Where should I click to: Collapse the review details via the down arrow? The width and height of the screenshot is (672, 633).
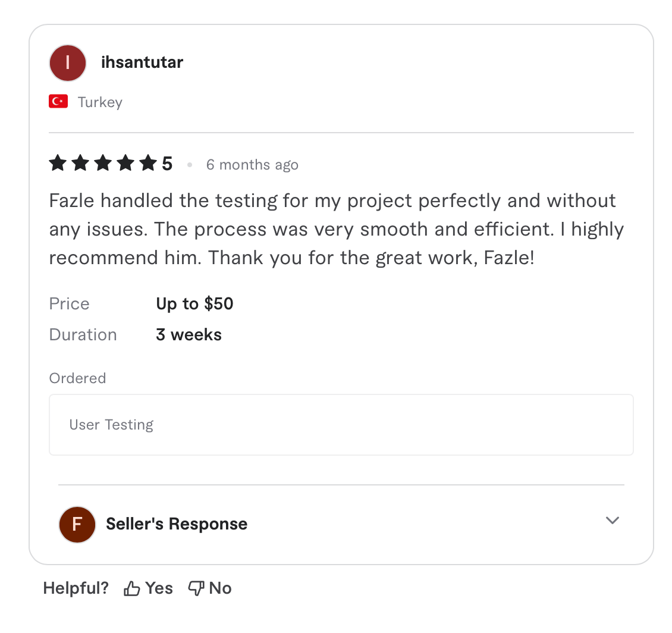tap(612, 521)
